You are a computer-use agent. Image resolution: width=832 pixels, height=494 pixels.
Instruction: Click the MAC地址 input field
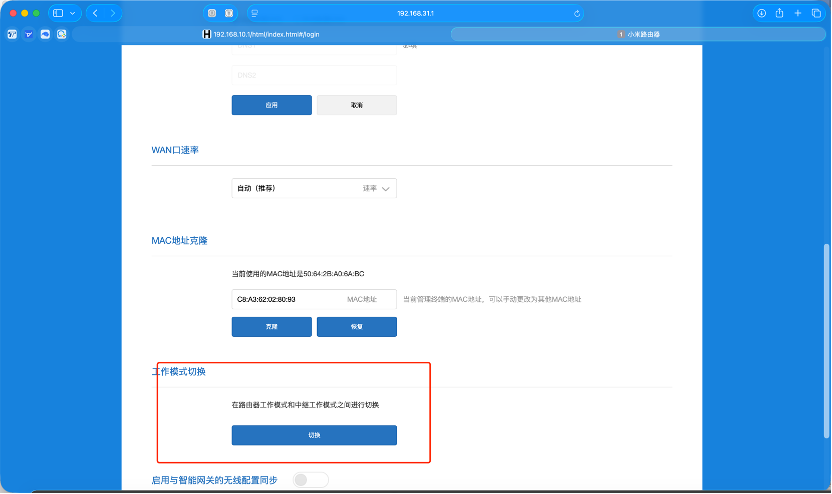[314, 299]
